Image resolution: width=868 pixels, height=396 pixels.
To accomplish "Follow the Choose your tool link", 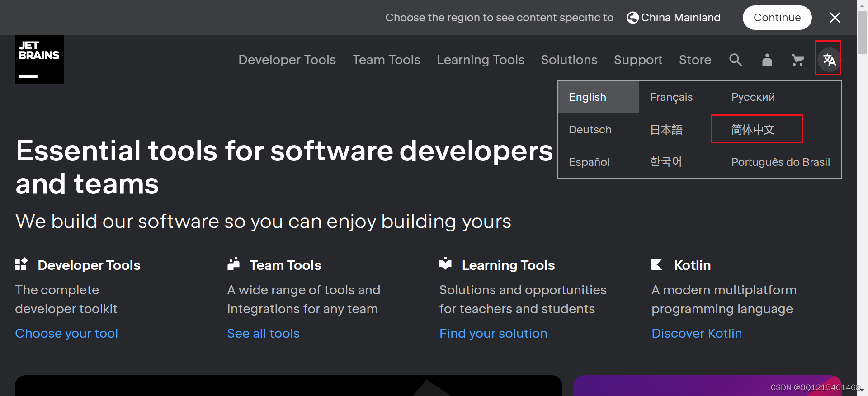I will [66, 334].
